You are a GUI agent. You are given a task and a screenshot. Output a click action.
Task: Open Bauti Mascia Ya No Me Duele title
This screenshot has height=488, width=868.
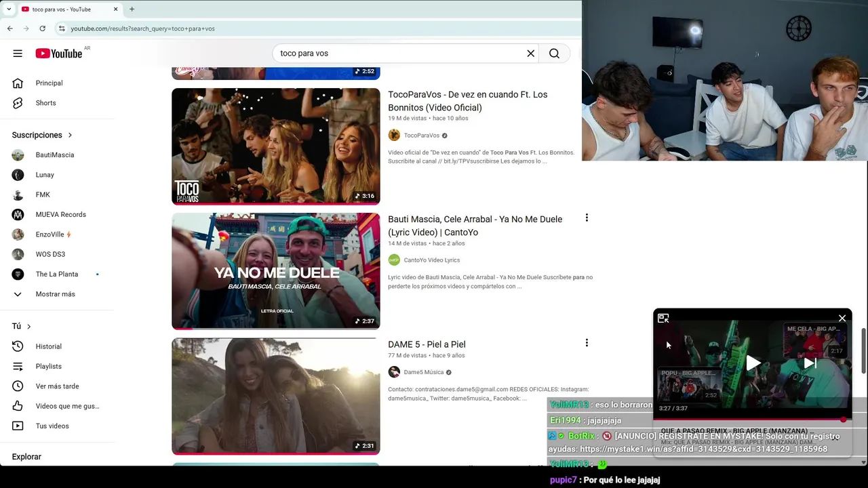(x=475, y=226)
